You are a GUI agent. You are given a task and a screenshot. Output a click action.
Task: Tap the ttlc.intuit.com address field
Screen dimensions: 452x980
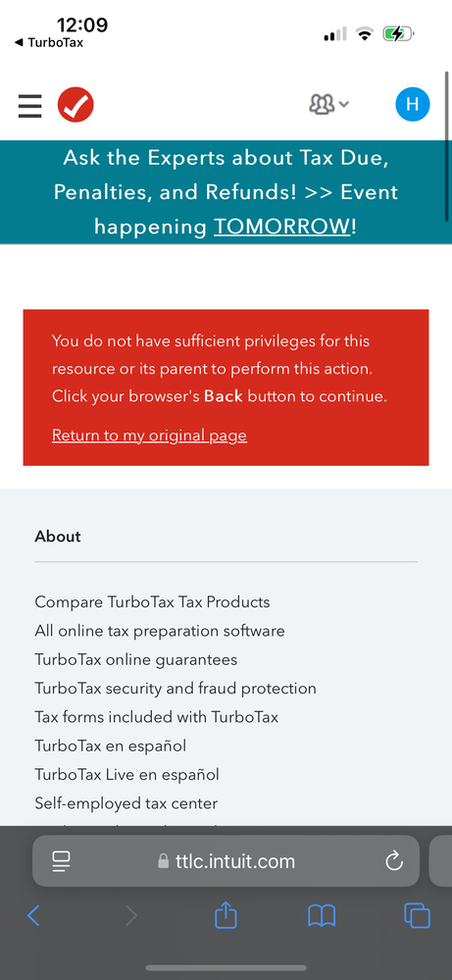click(x=226, y=861)
